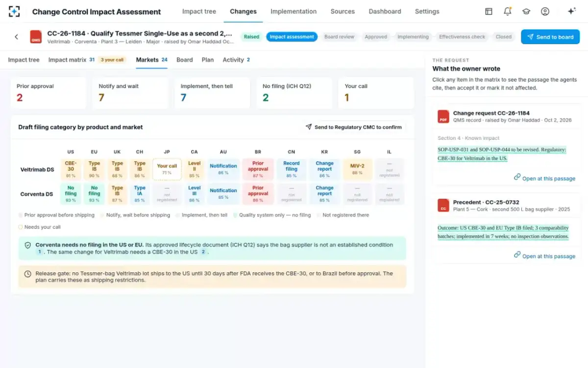
Task: Click Veltrimab KR Change report cell
Action: [x=324, y=169]
